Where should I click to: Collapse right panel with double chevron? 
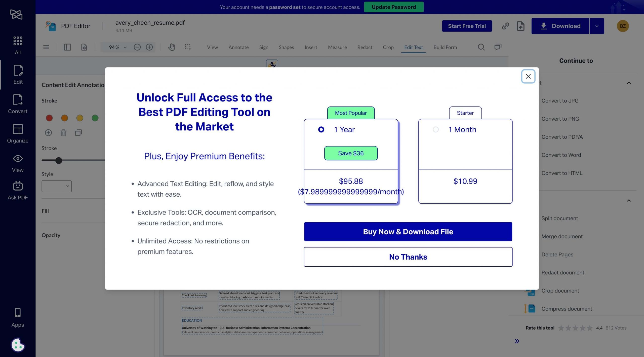pos(517,341)
